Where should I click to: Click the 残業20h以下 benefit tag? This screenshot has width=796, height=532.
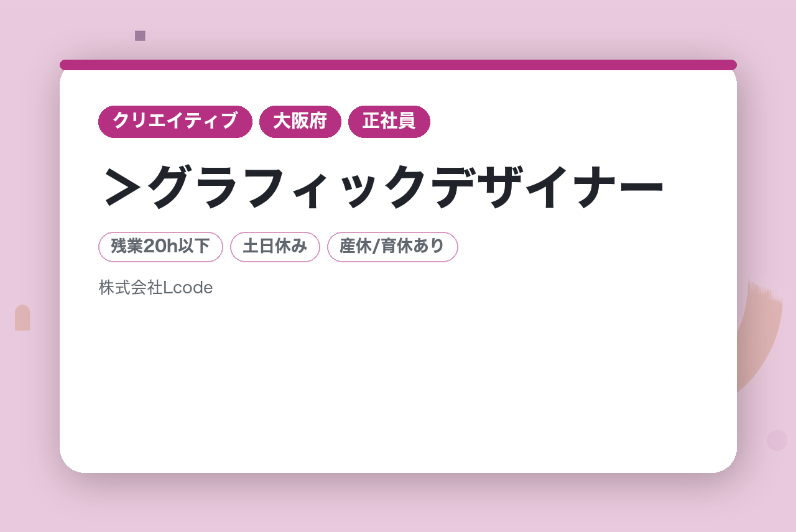pyautogui.click(x=160, y=247)
